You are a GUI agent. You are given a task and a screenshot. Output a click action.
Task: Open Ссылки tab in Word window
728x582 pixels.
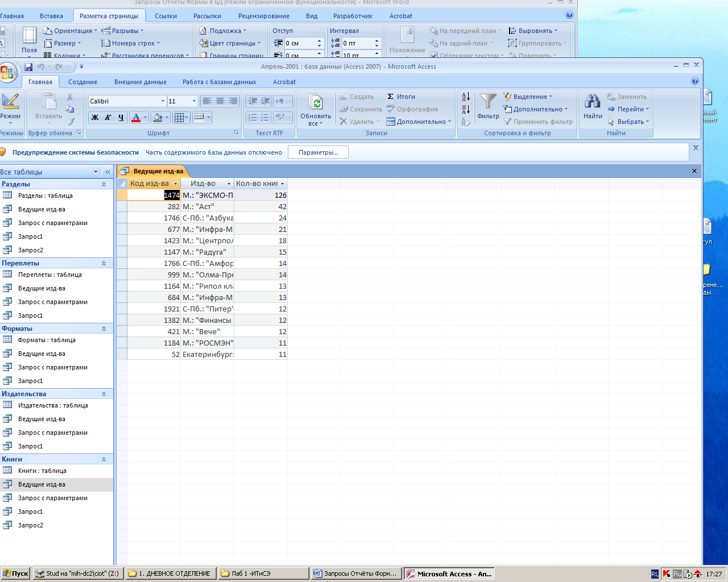coord(166,16)
